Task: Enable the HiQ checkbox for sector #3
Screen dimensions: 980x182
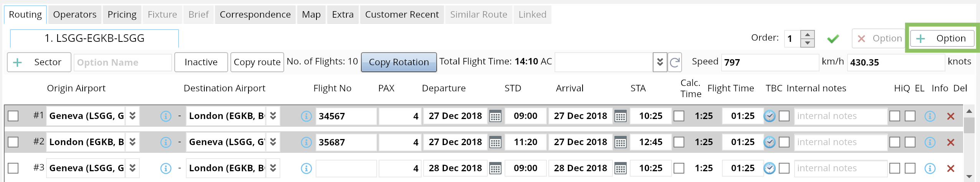Action: point(895,168)
